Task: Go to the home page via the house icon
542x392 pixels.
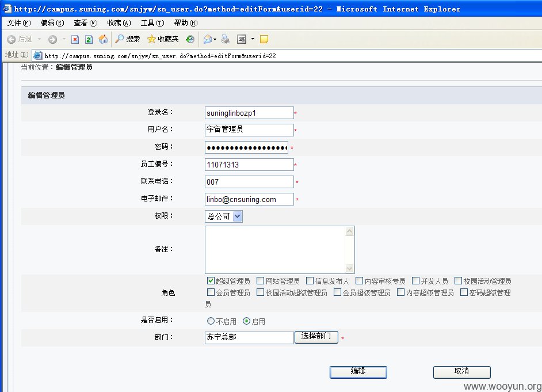Action: click(x=103, y=39)
